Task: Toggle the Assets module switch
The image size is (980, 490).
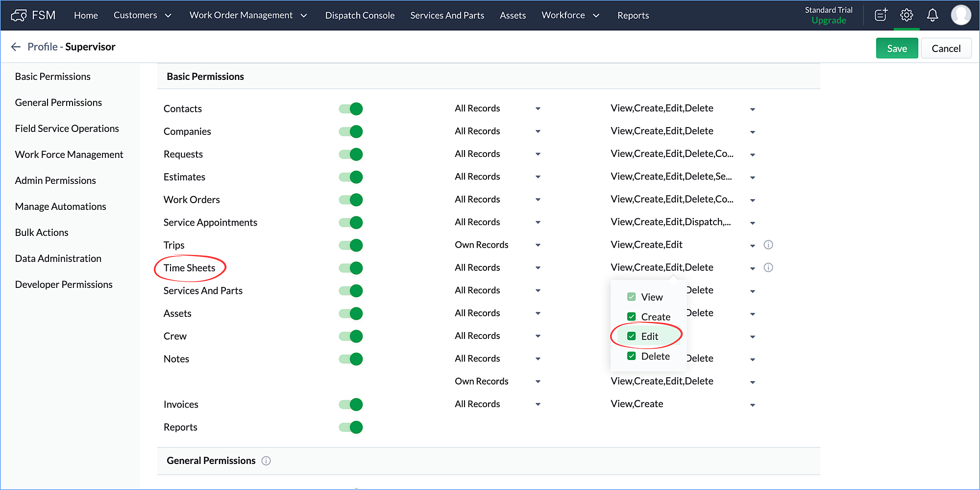Action: coord(350,313)
